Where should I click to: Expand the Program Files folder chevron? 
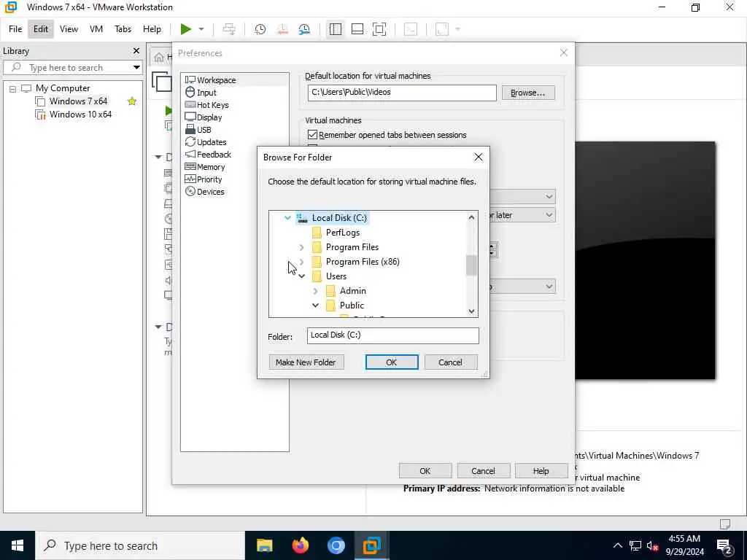(x=301, y=247)
